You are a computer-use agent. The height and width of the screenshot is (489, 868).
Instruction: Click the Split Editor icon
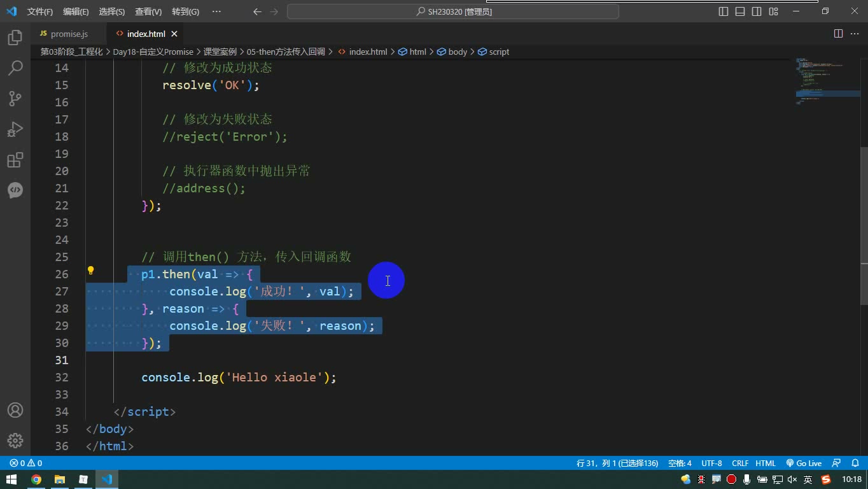click(838, 34)
